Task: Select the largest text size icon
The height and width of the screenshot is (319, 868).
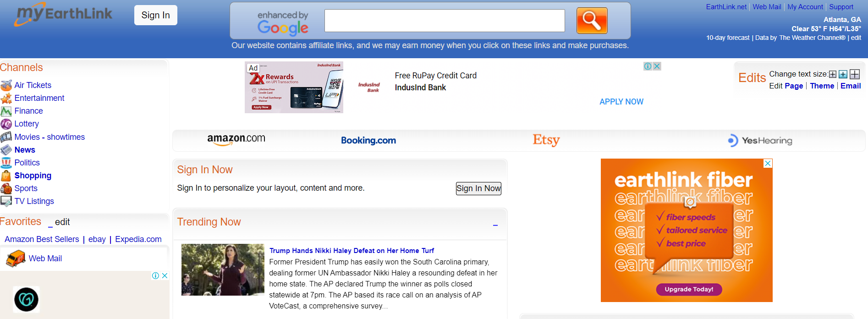Action: pyautogui.click(x=855, y=74)
